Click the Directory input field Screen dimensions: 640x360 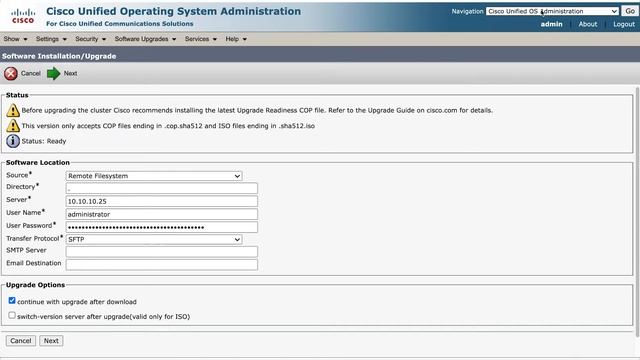coord(162,188)
